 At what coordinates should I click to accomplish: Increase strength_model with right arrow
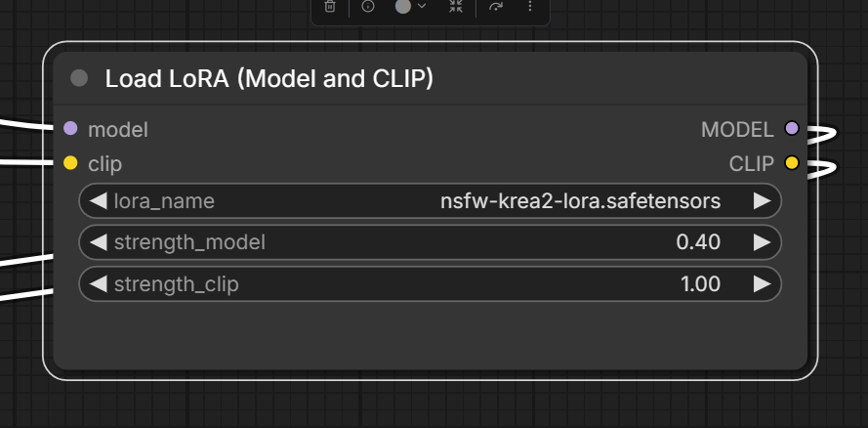coord(762,242)
